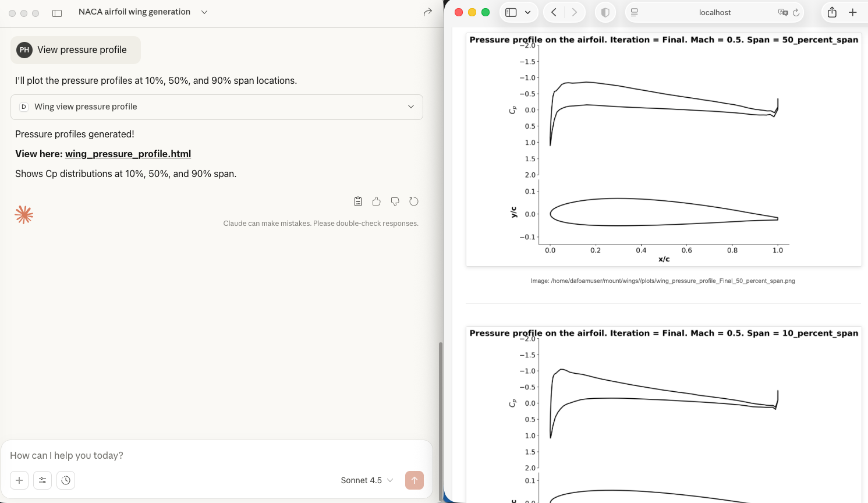The image size is (868, 503).
Task: Click the plus attachment button in composer
Action: [19, 480]
